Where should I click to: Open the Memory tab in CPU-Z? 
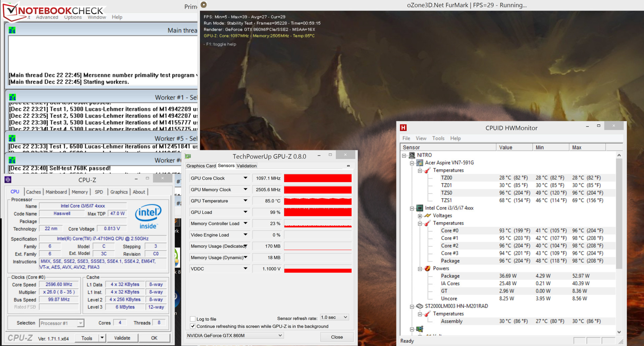[79, 192]
